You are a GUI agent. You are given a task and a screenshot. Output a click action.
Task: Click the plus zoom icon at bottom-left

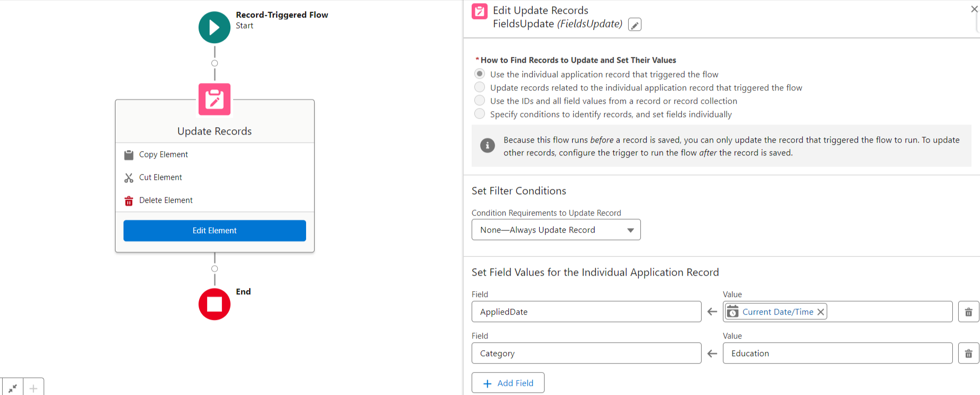point(34,388)
